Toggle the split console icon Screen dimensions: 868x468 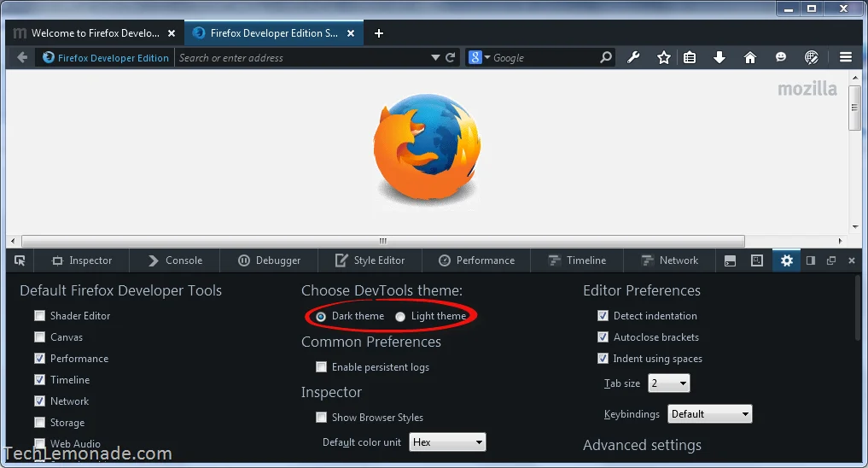click(730, 260)
